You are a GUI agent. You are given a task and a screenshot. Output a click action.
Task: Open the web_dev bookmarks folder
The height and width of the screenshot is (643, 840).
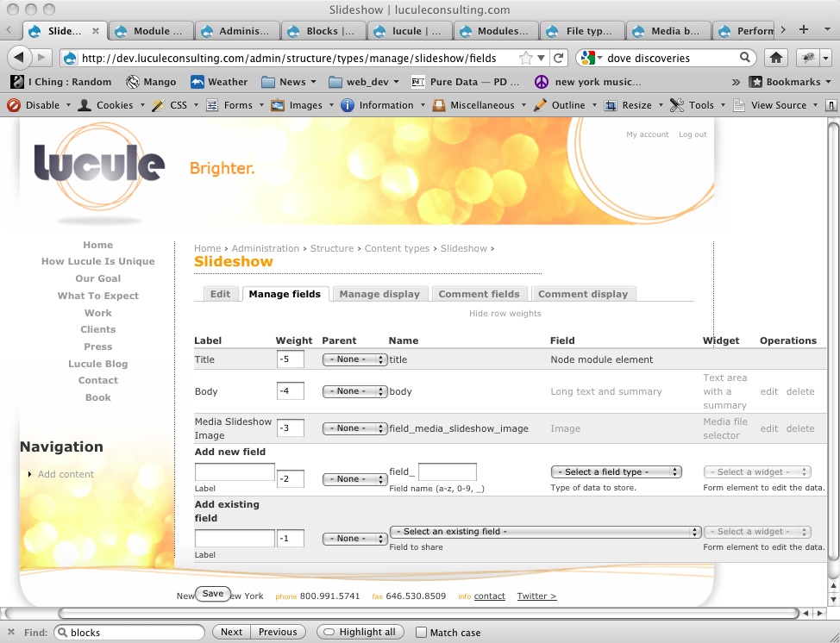(x=364, y=82)
